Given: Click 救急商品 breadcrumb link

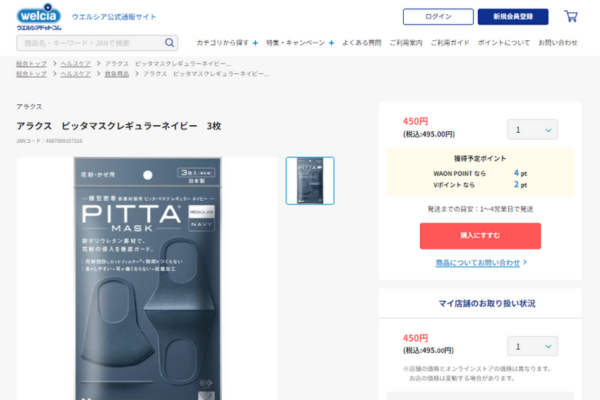Looking at the screenshot, I should click(117, 73).
